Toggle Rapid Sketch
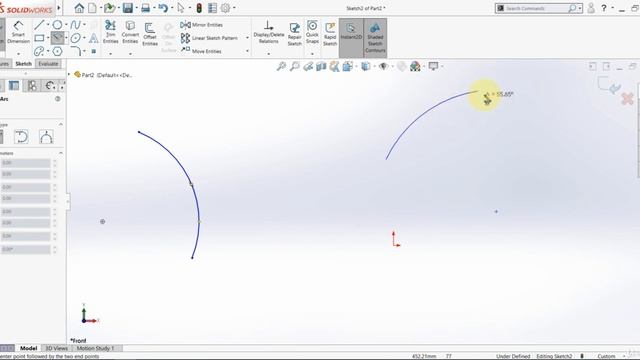The height and width of the screenshot is (360, 640). [330, 34]
